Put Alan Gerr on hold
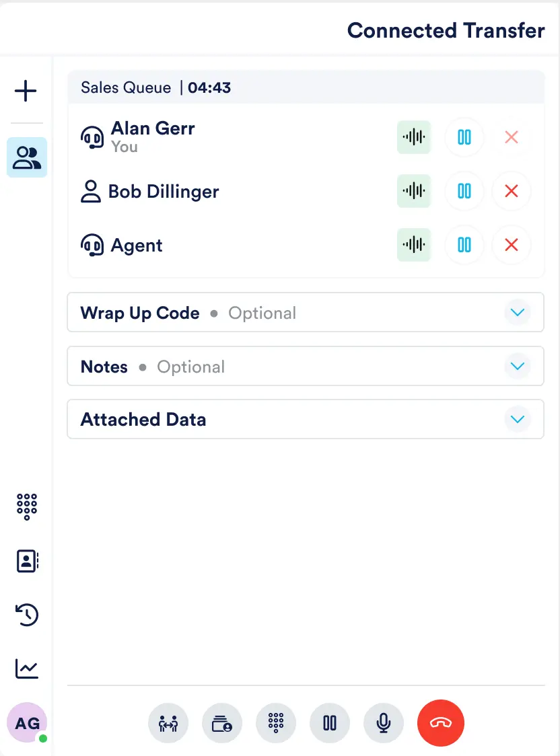560x756 pixels. pyautogui.click(x=464, y=137)
